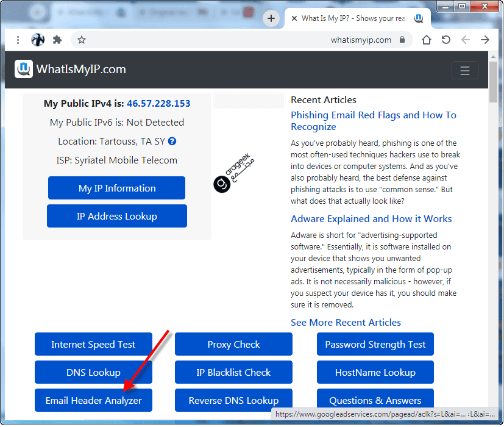This screenshot has width=504, height=427.
Task: Open the extensions puzzle icon
Action: click(x=57, y=40)
